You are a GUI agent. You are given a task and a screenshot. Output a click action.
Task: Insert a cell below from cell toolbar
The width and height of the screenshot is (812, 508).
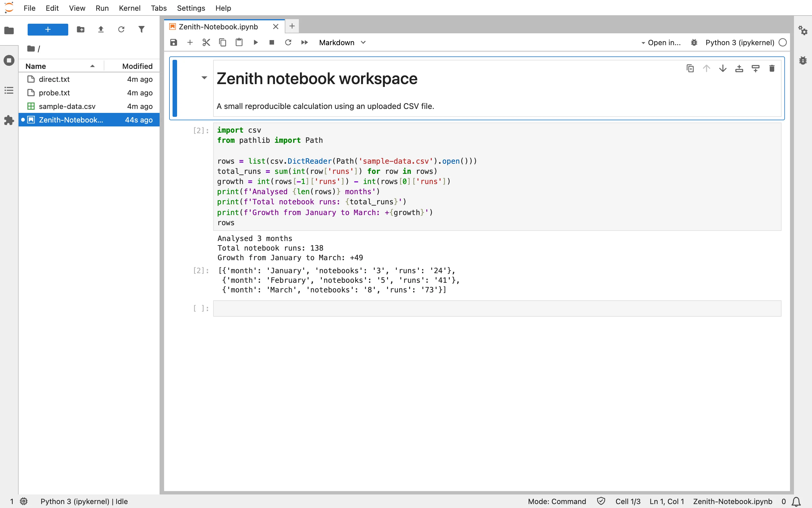756,69
